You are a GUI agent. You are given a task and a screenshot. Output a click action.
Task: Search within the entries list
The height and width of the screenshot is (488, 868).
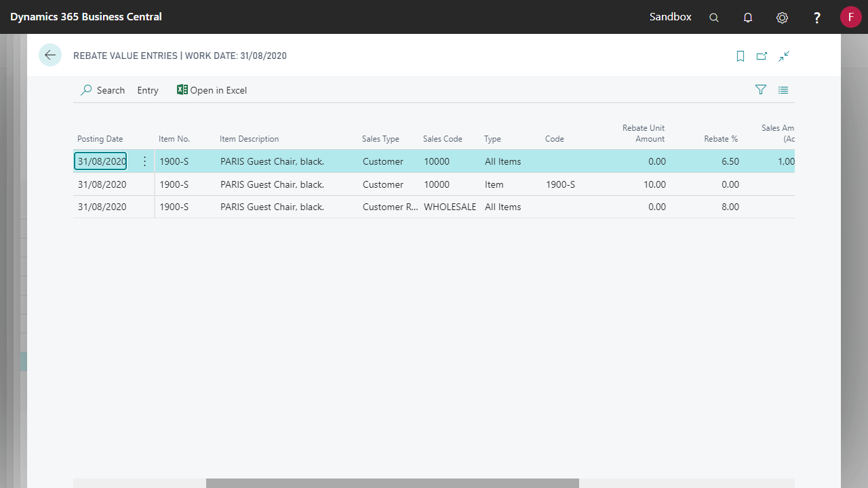pos(103,90)
